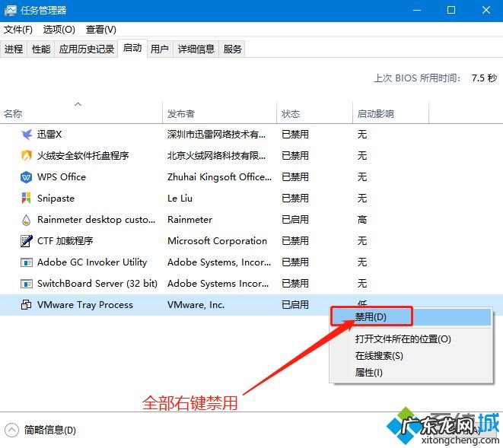
Task: Open the 文件(F) menu
Action: pos(18,30)
